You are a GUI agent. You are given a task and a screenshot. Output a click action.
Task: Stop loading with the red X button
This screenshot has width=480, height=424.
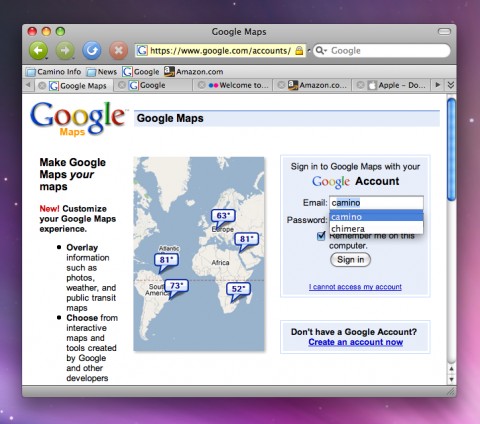(119, 51)
